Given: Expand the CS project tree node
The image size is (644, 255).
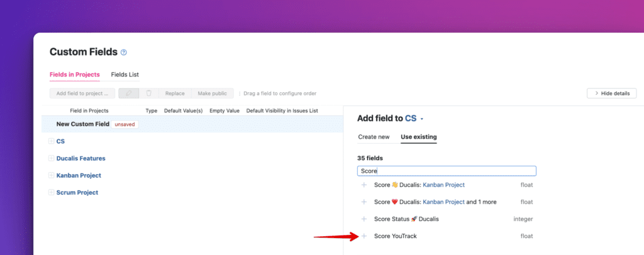Looking at the screenshot, I should tap(51, 141).
